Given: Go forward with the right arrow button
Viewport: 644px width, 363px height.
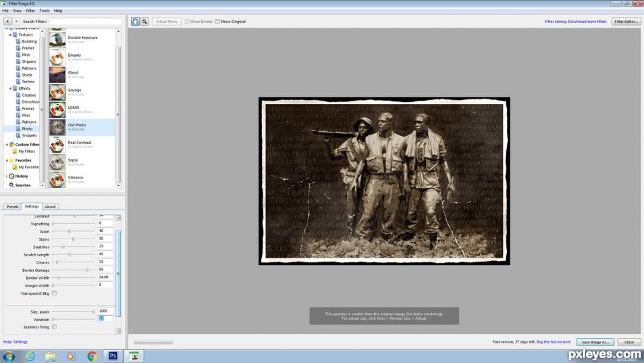Looking at the screenshot, I should (16, 22).
